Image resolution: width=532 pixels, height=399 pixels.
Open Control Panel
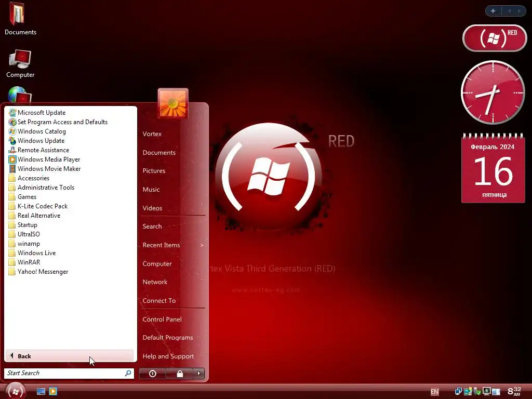(162, 320)
